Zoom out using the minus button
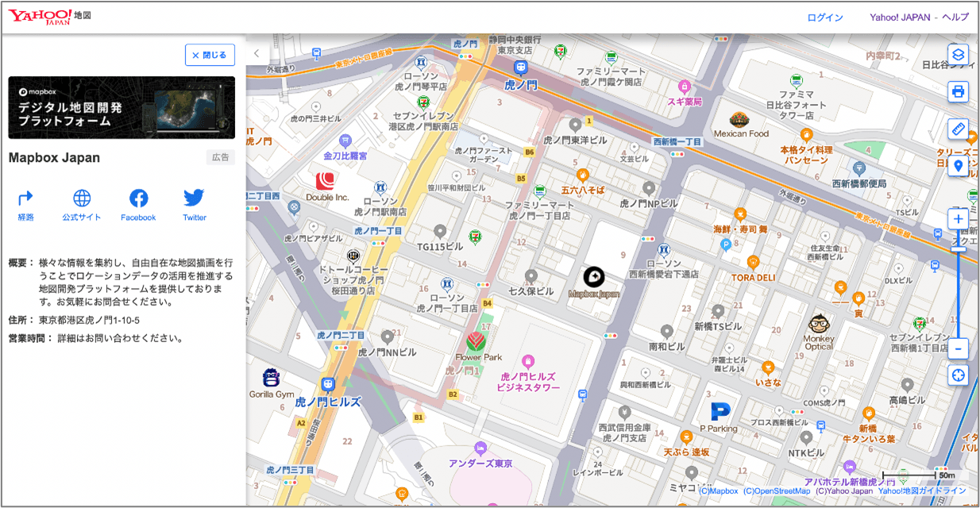The image size is (980, 508). coord(958,348)
